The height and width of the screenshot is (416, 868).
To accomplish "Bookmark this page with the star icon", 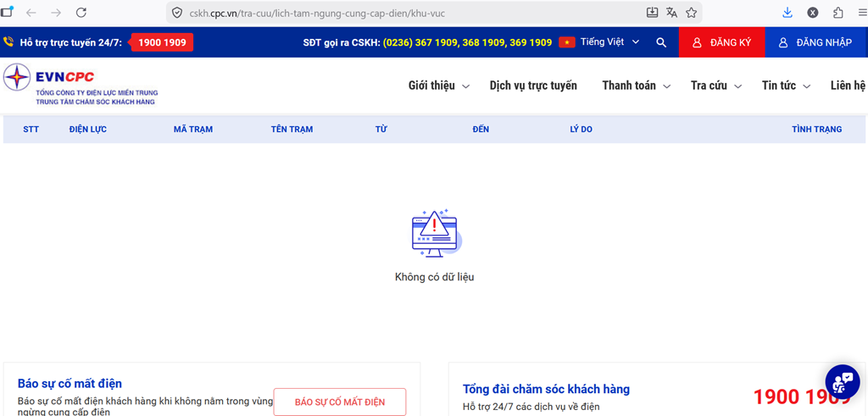I will pos(691,13).
